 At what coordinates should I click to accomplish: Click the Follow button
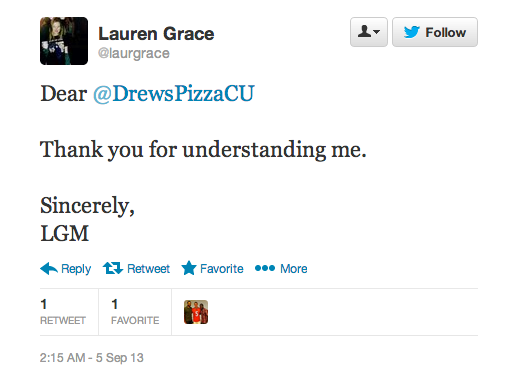435,32
